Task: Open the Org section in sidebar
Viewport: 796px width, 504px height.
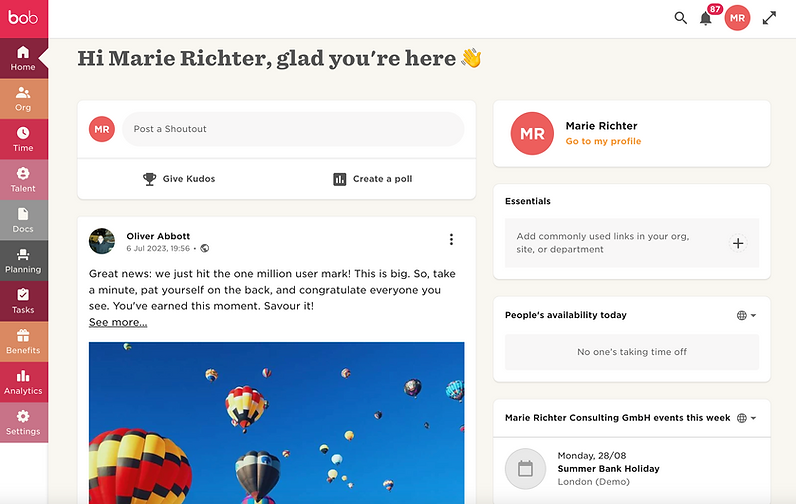Action: (23, 99)
